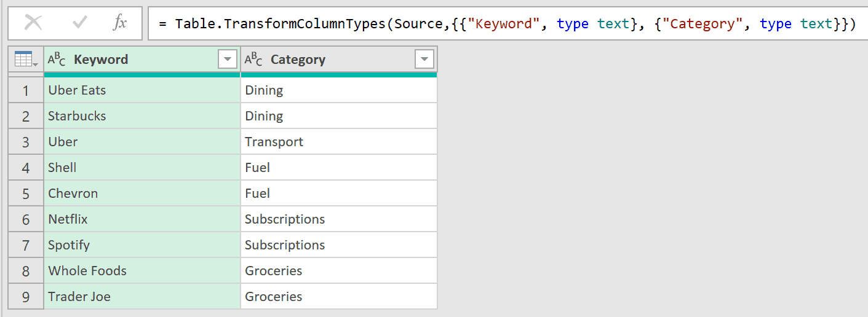Select the 'Subscriptions' cell in the Spotify row
Viewport: 868px width, 317px height.
pos(339,245)
